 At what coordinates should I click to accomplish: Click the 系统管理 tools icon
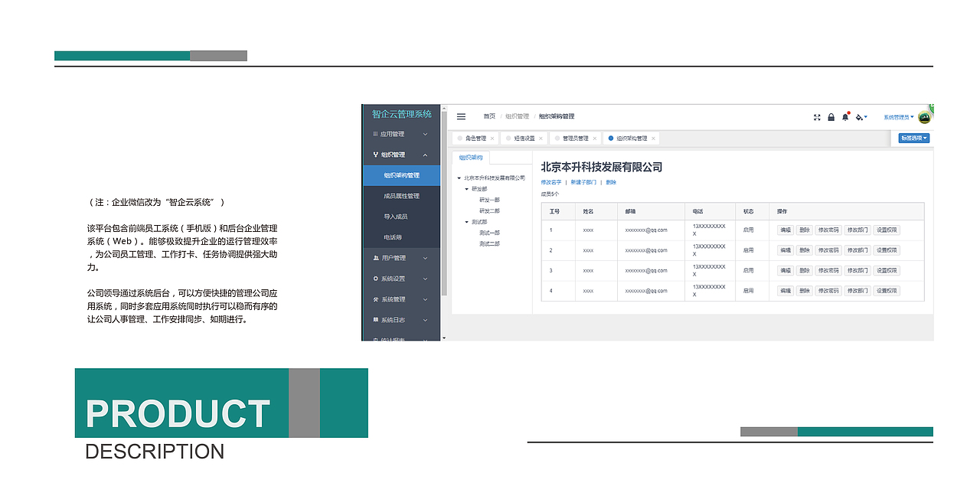pyautogui.click(x=375, y=299)
